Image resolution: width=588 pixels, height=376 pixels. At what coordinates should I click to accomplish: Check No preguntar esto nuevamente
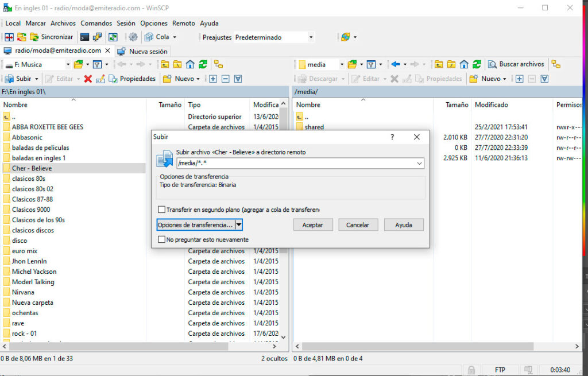(x=161, y=239)
